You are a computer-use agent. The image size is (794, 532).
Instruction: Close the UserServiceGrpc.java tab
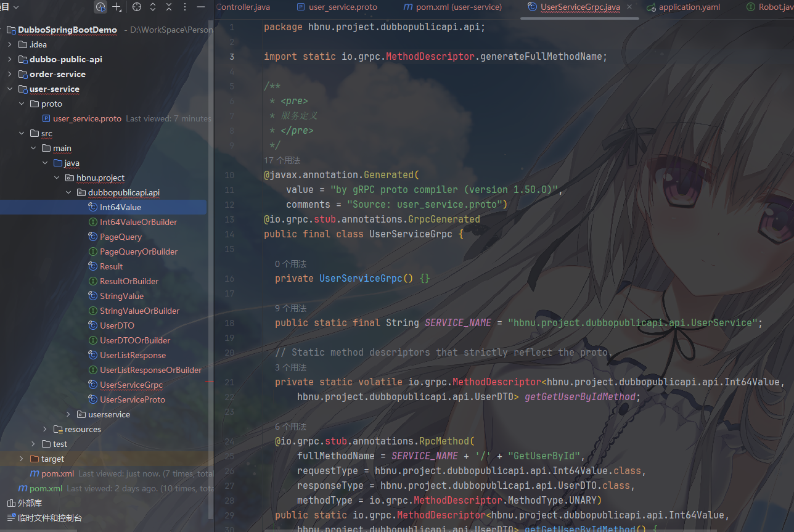tap(629, 7)
